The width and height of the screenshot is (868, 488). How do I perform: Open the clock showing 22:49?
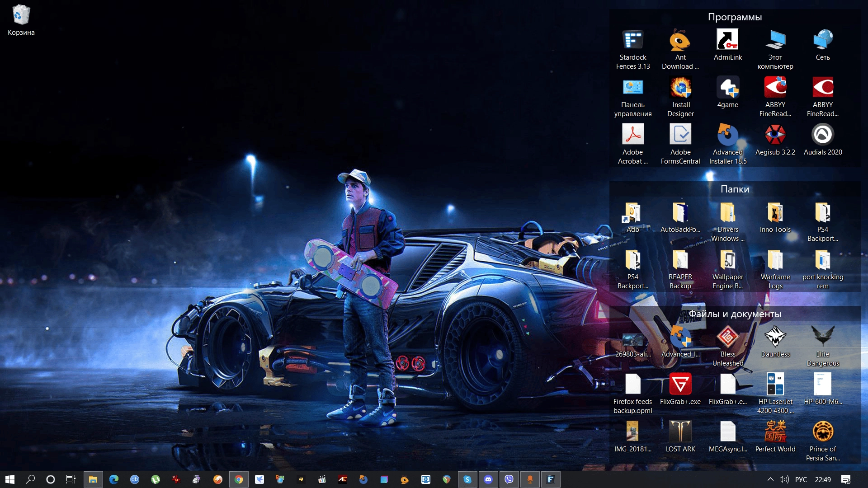pos(823,479)
